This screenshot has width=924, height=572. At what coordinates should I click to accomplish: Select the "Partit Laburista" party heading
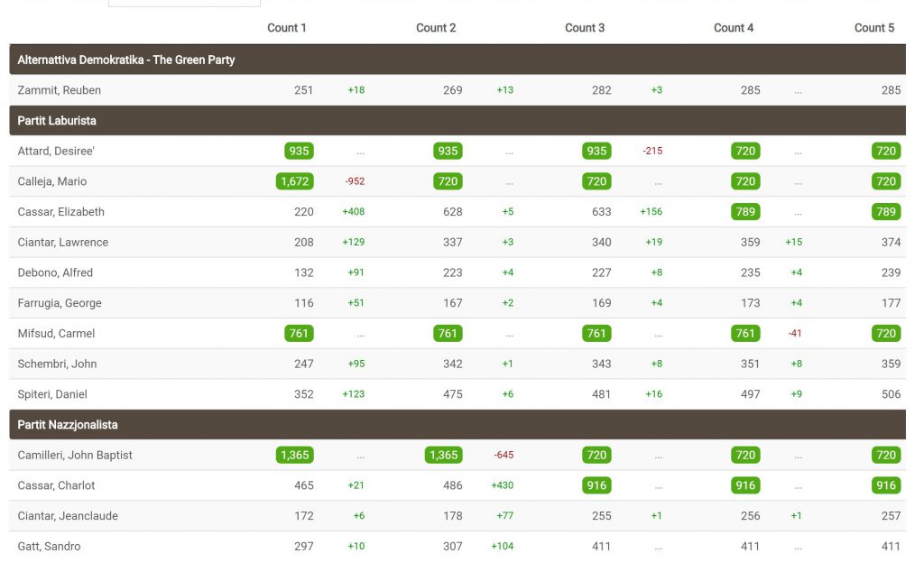57,120
